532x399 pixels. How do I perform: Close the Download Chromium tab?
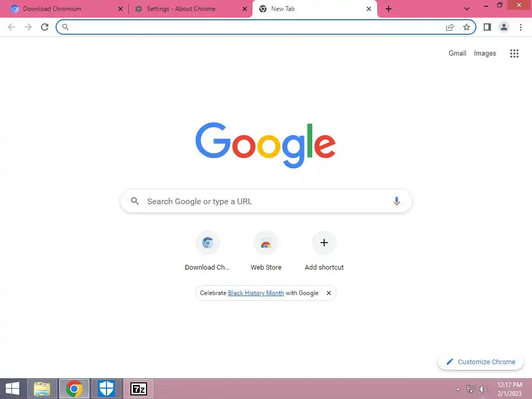(121, 9)
